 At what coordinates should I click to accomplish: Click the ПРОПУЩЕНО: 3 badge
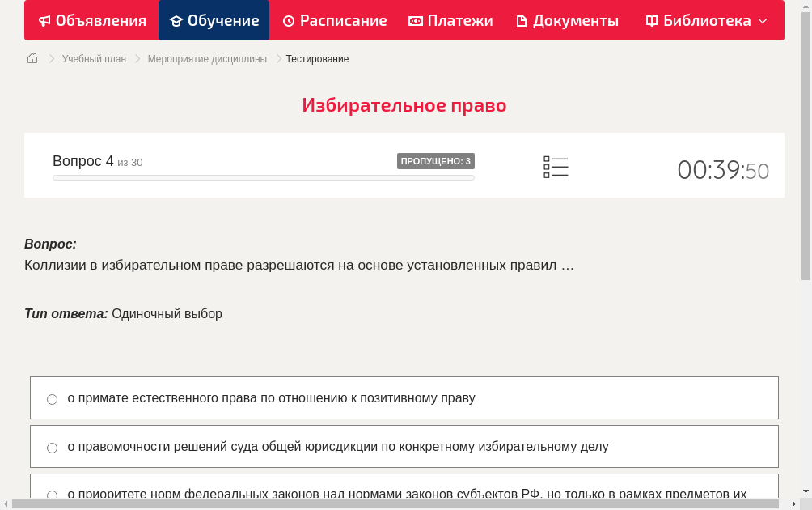[x=436, y=161]
